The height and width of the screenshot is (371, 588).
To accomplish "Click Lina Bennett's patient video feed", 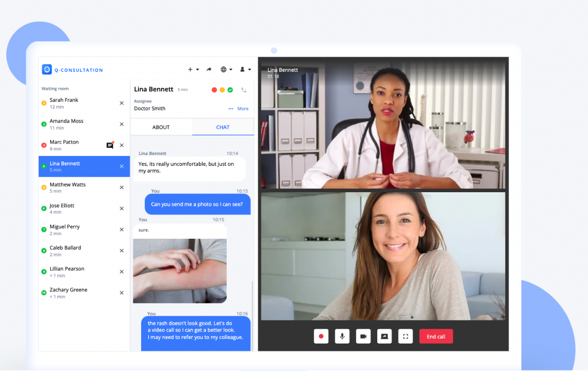I will pyautogui.click(x=383, y=256).
